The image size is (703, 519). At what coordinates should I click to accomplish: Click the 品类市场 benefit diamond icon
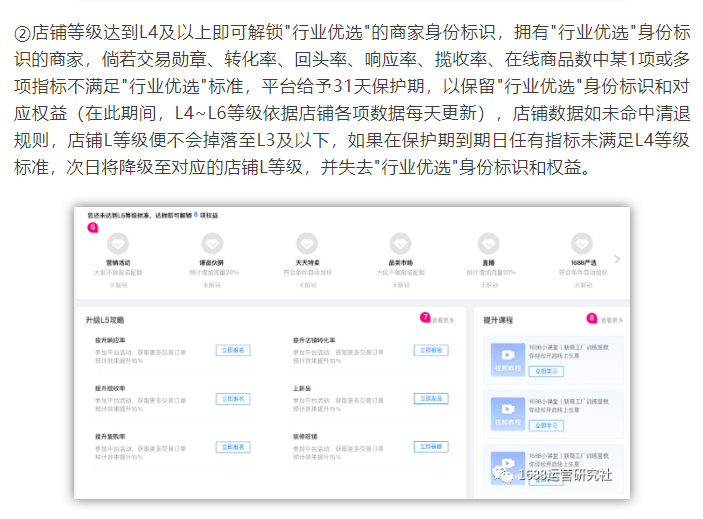400,243
